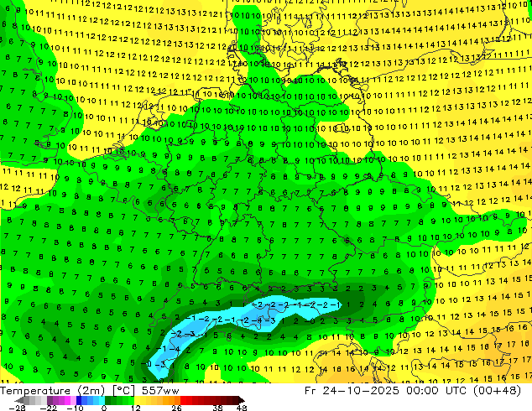The height and width of the screenshot is (411, 532).
Task: Click the blue section of the color legend
Action: pyautogui.click(x=91, y=400)
